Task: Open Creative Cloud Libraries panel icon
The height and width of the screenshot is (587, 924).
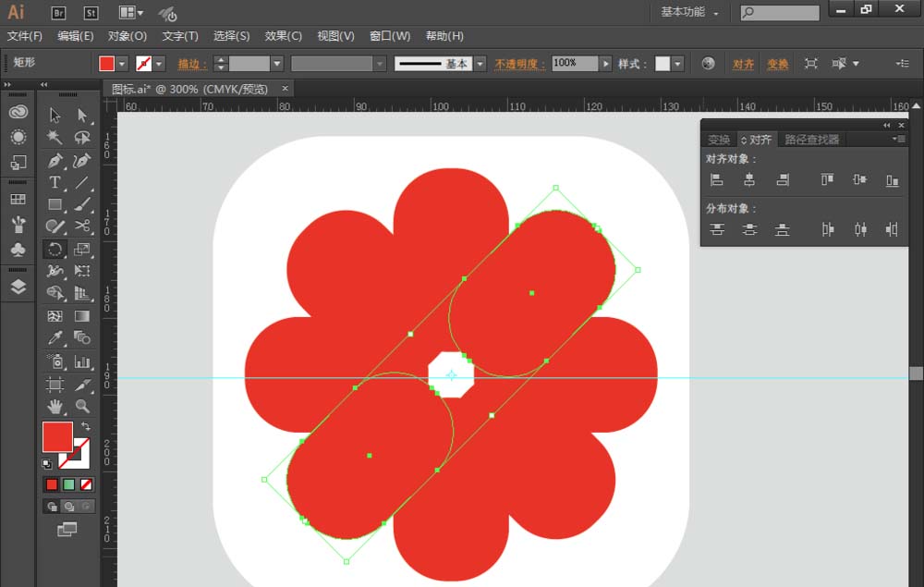Action: coord(18,111)
